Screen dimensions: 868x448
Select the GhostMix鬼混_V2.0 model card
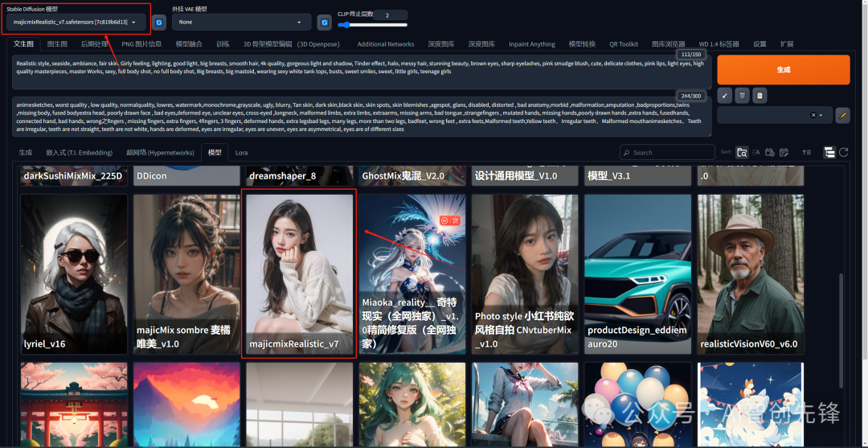(x=412, y=175)
